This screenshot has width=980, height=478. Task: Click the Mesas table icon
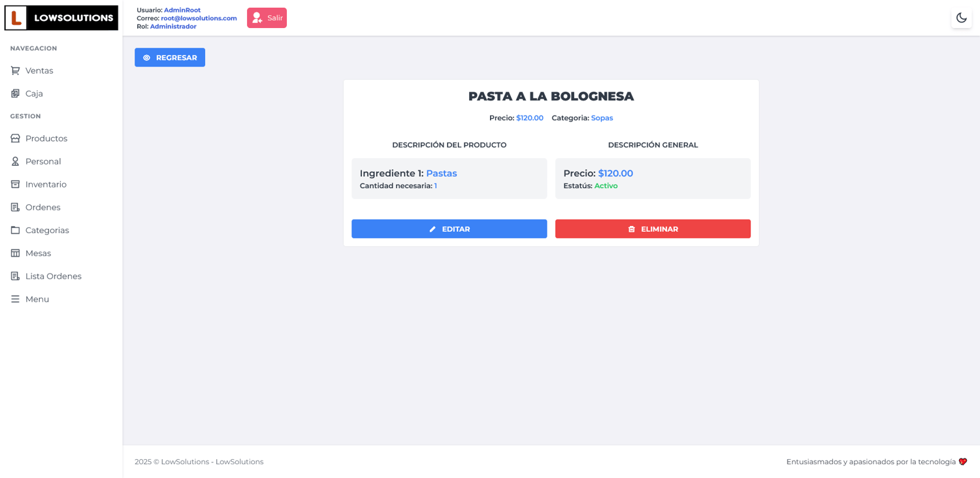(x=15, y=253)
